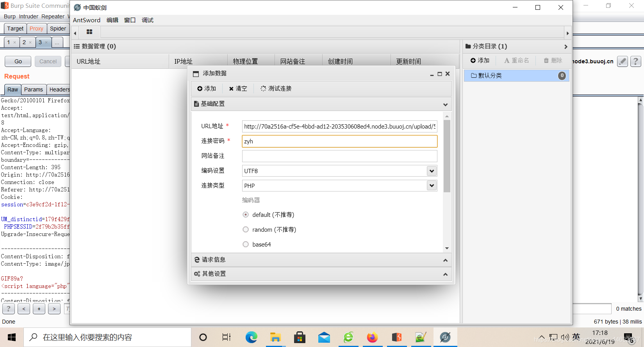Open the 窗口 menu
This screenshot has height=347, width=644.
coord(130,20)
